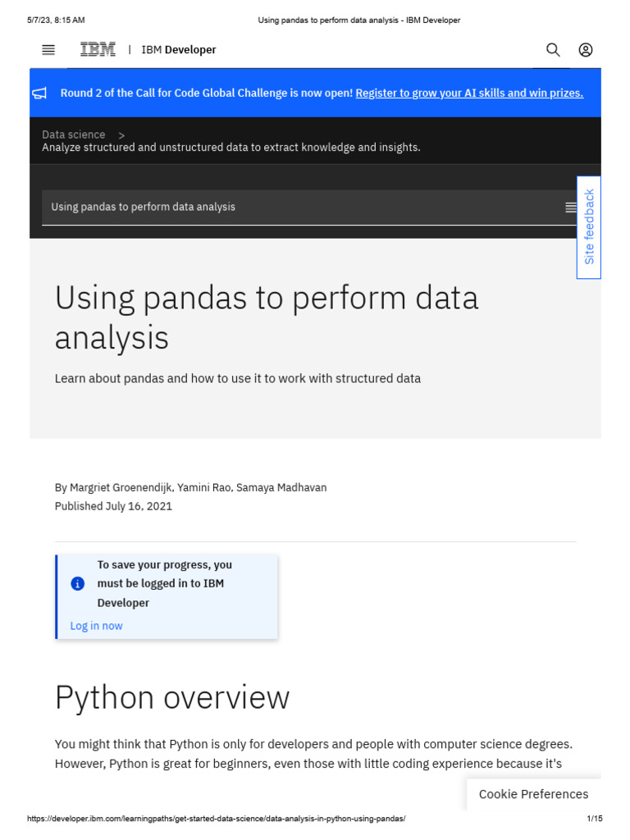Screen dimensions: 630x840
Task: Expand the chevron beside Data science
Action: coord(121,135)
